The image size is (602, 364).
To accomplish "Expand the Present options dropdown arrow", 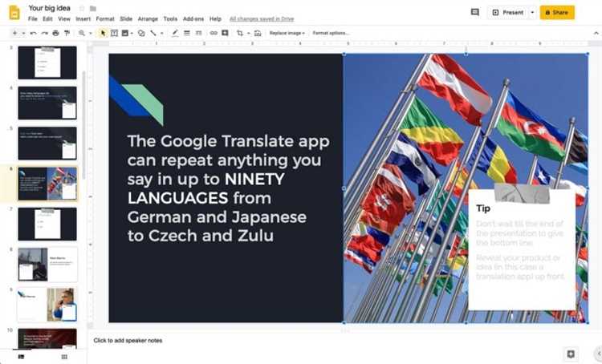I will [532, 12].
